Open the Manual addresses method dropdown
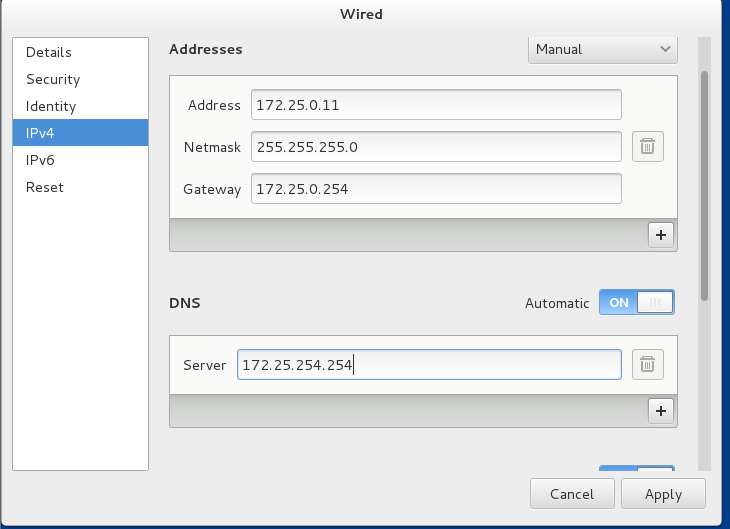The image size is (730, 529). [602, 49]
